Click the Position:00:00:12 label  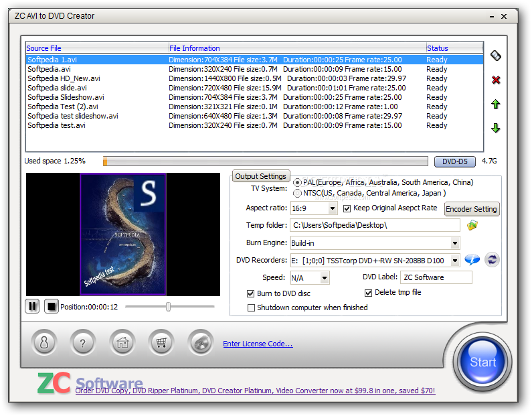(89, 307)
